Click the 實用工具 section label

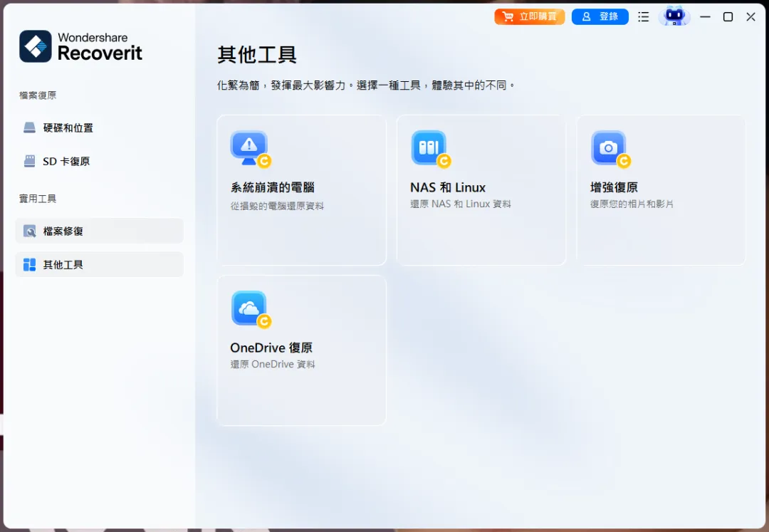click(38, 199)
